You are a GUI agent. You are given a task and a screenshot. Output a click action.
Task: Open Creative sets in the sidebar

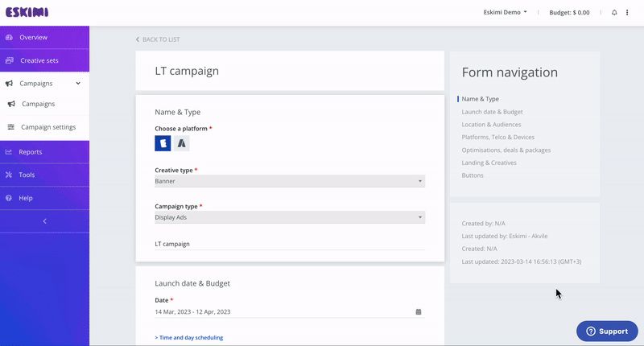[x=44, y=60]
